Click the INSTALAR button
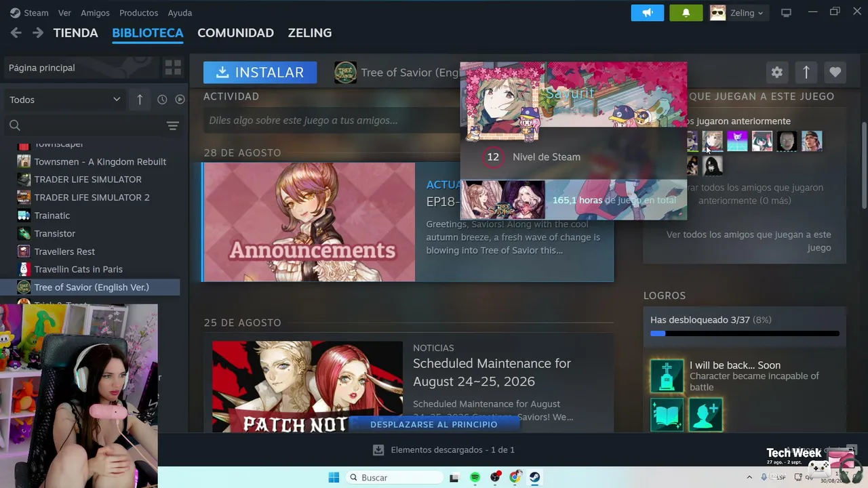 260,73
